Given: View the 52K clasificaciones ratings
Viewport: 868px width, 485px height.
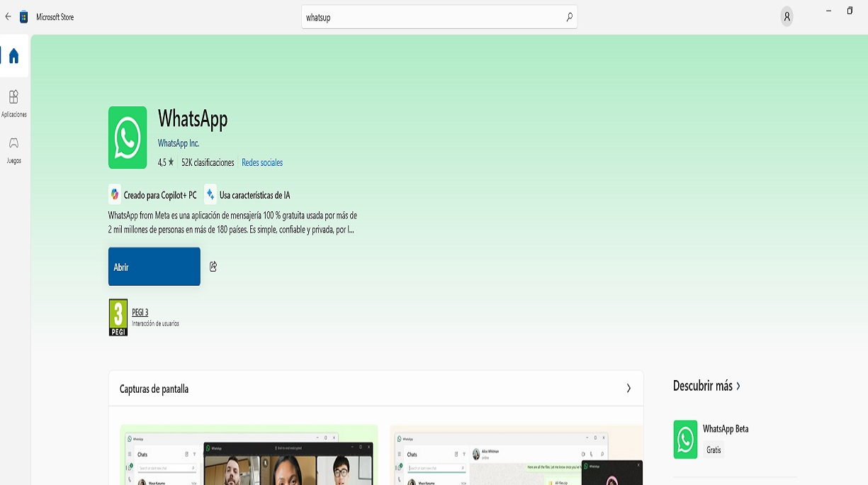Looking at the screenshot, I should (x=208, y=162).
